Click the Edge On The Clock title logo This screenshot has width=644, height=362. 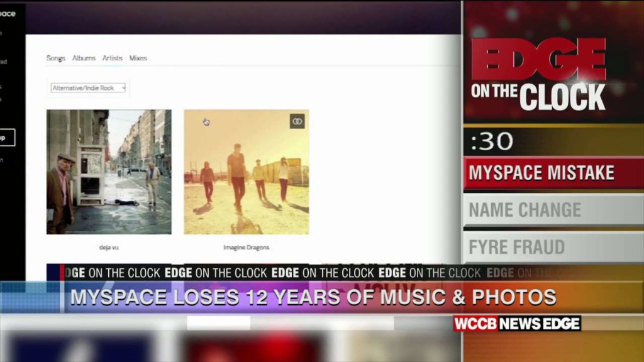[538, 74]
